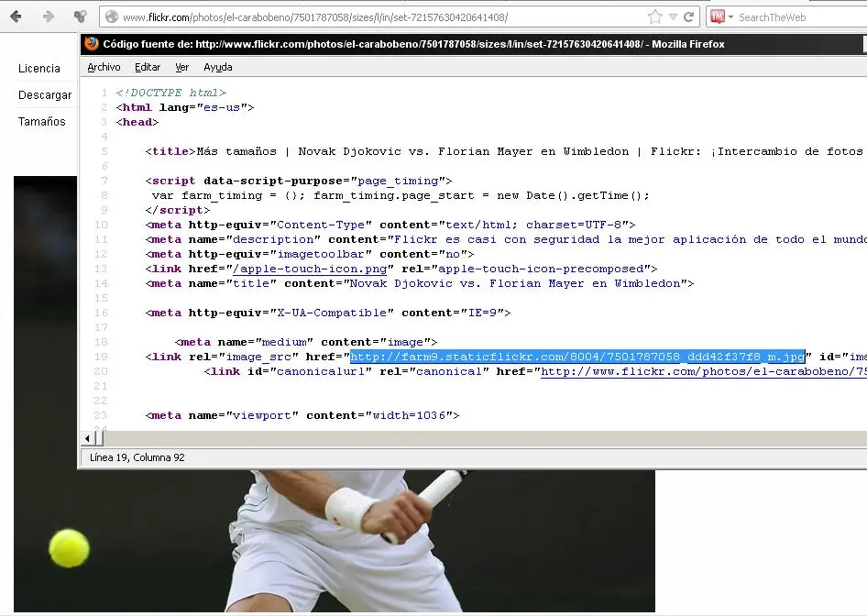
Task: Click the Content-Type meta line
Action: [x=390, y=225]
